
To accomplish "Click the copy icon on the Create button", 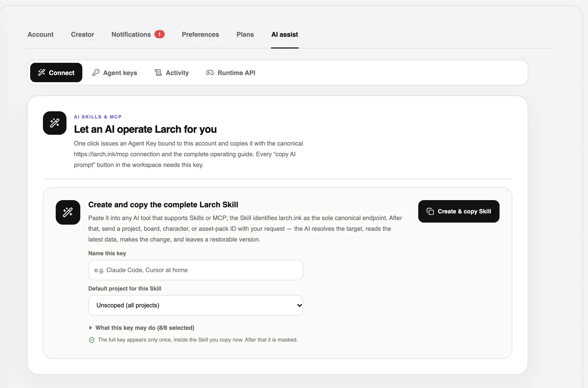I will click(x=430, y=211).
